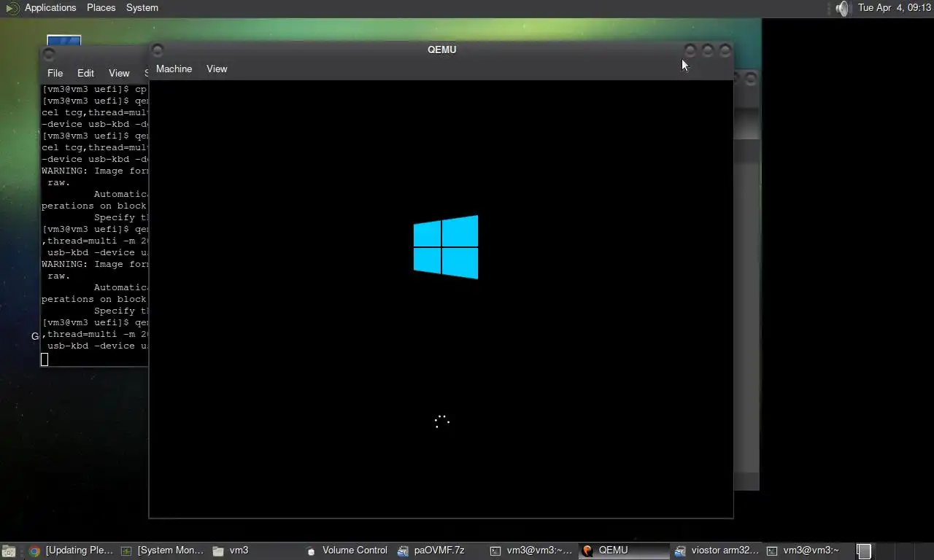Maximize the QEMU window
This screenshot has height=560, width=934.
pos(708,50)
